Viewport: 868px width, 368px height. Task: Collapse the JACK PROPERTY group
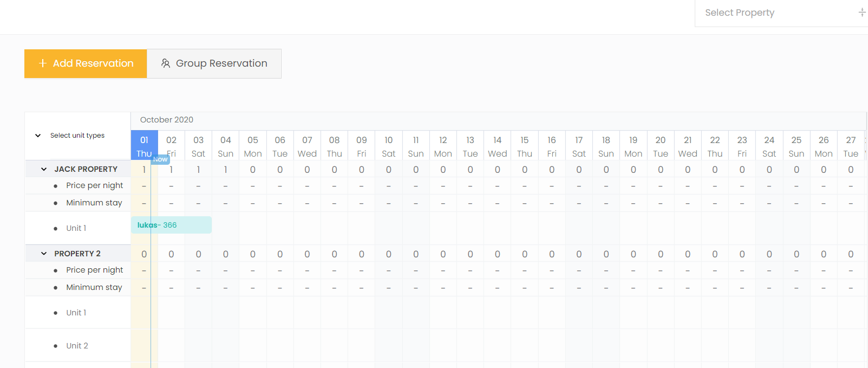click(44, 169)
